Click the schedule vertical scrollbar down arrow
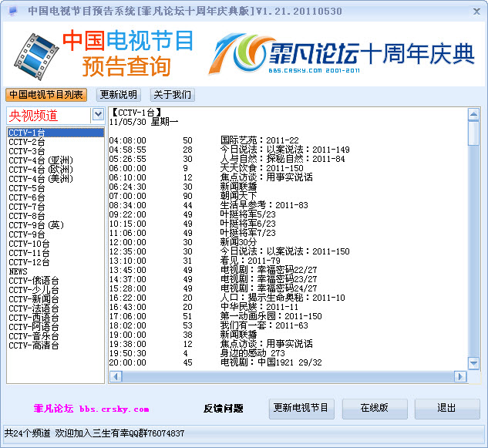Viewport: 488px width, 448px height. [473, 362]
